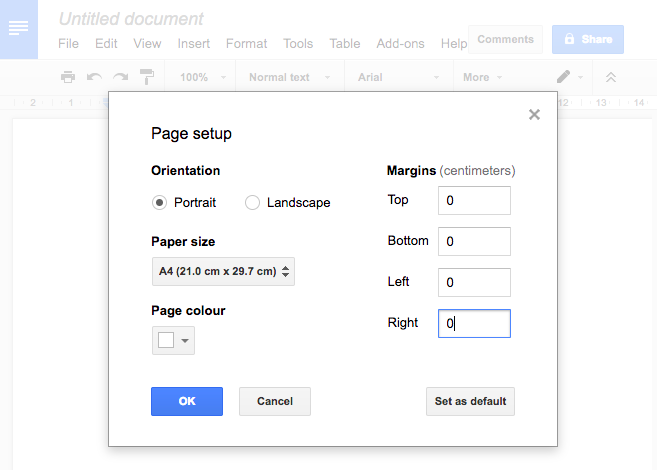The width and height of the screenshot is (657, 470).
Task: Click the Set as default button
Action: tap(470, 402)
